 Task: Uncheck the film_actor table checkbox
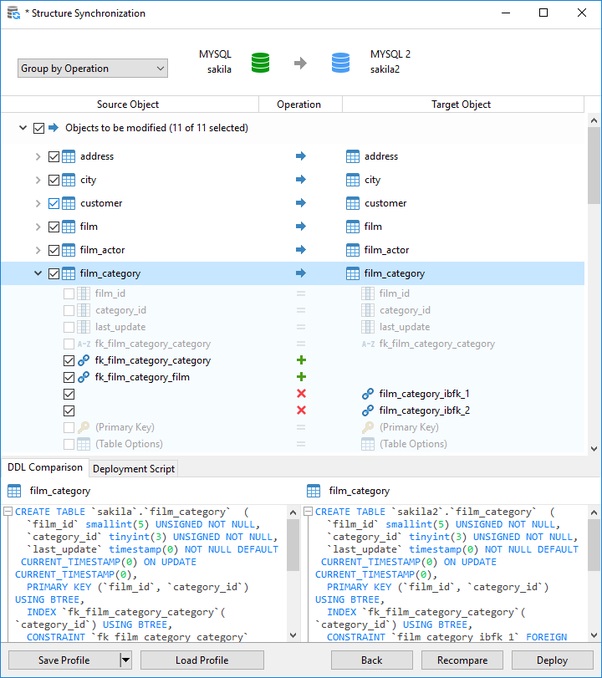click(x=54, y=249)
